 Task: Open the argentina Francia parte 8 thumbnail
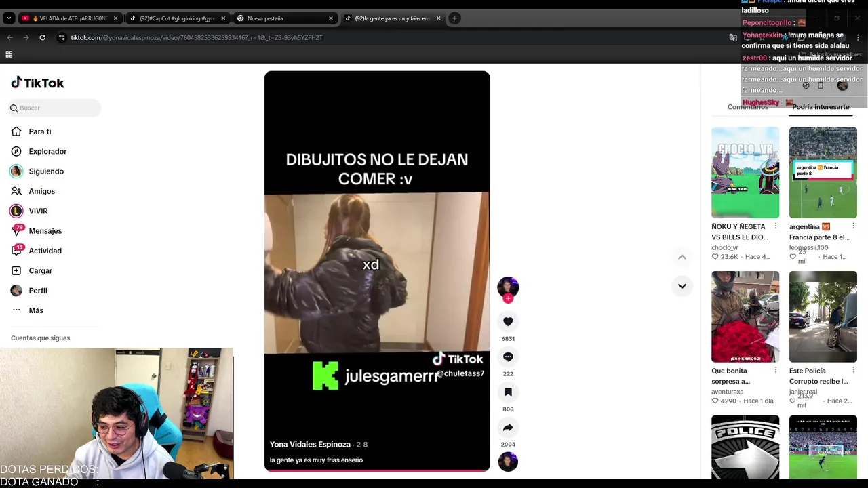(823, 172)
